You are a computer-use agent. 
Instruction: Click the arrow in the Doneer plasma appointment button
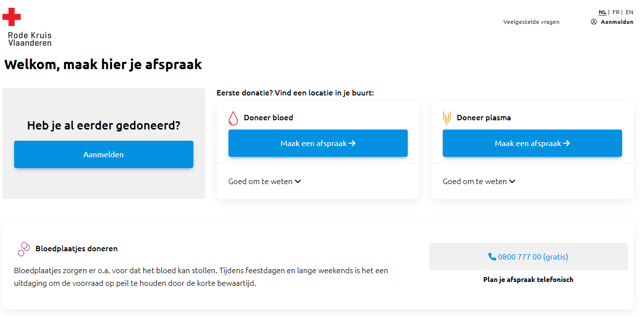pos(567,143)
